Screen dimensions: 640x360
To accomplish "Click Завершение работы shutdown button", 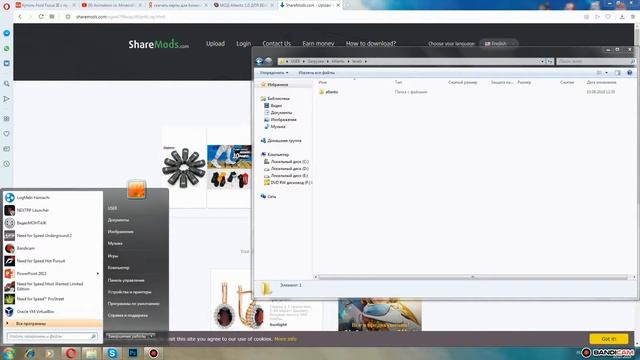I will pyautogui.click(x=127, y=336).
